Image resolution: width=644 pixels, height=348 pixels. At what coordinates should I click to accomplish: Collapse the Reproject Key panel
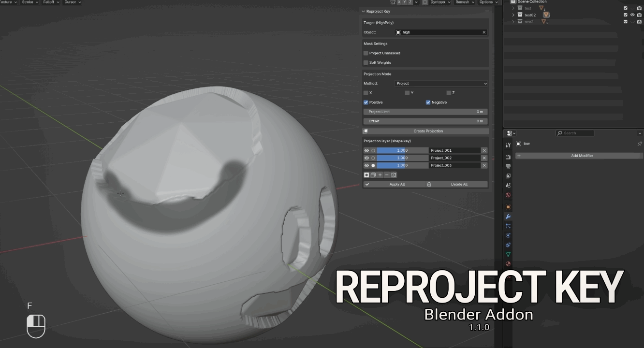point(364,12)
